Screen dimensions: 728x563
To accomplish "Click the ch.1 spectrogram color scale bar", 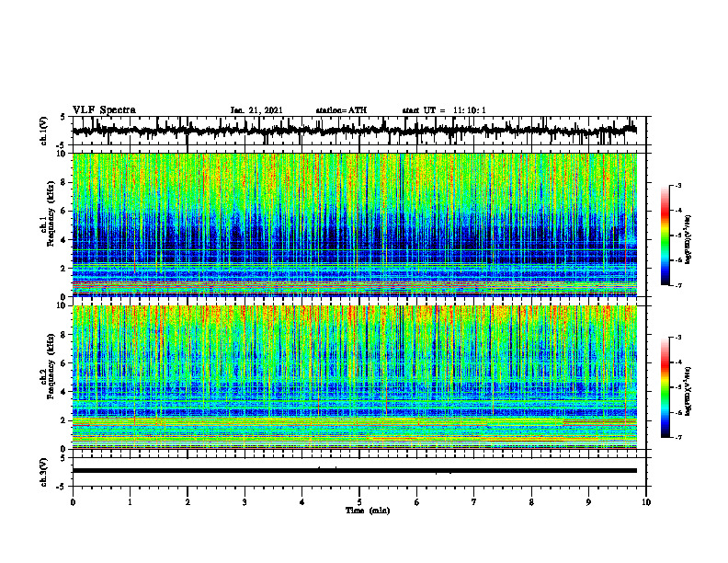I will (665, 236).
